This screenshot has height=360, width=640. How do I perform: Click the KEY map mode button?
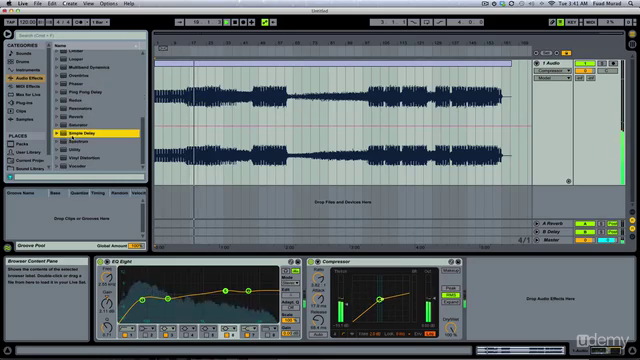[571, 22]
